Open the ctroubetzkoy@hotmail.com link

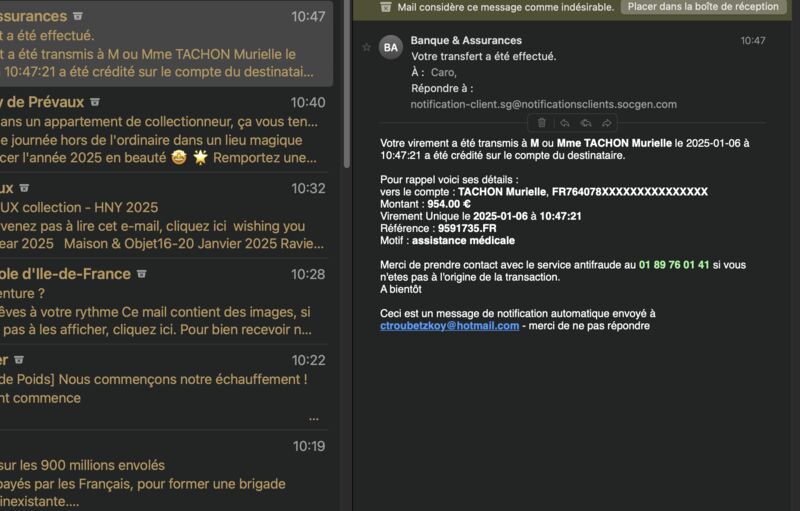point(449,326)
